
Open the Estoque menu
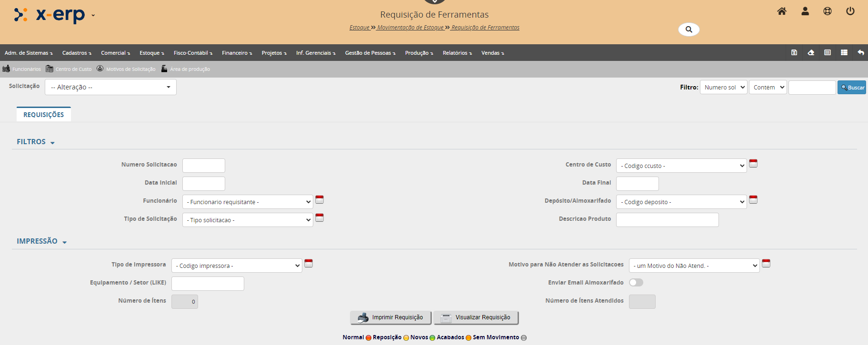[x=151, y=53]
